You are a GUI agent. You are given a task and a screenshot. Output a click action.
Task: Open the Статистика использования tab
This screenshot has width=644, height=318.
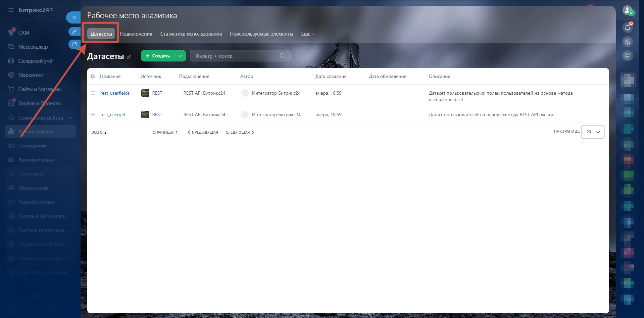coord(191,34)
